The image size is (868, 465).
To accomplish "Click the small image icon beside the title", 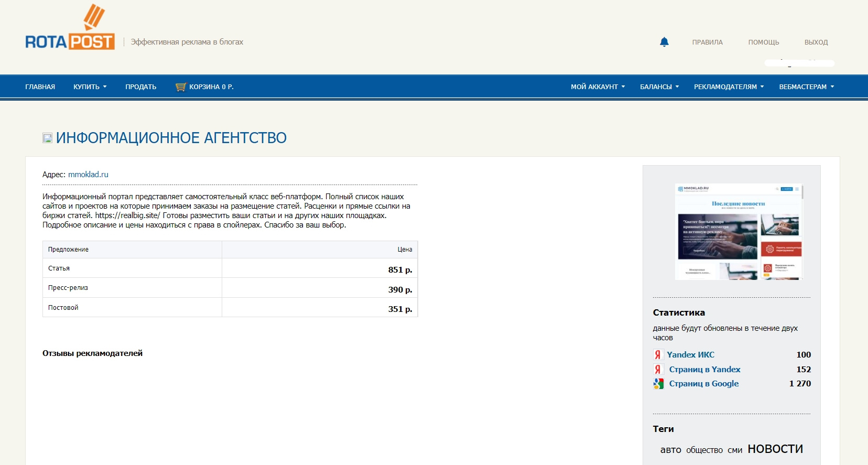I will pyautogui.click(x=47, y=138).
